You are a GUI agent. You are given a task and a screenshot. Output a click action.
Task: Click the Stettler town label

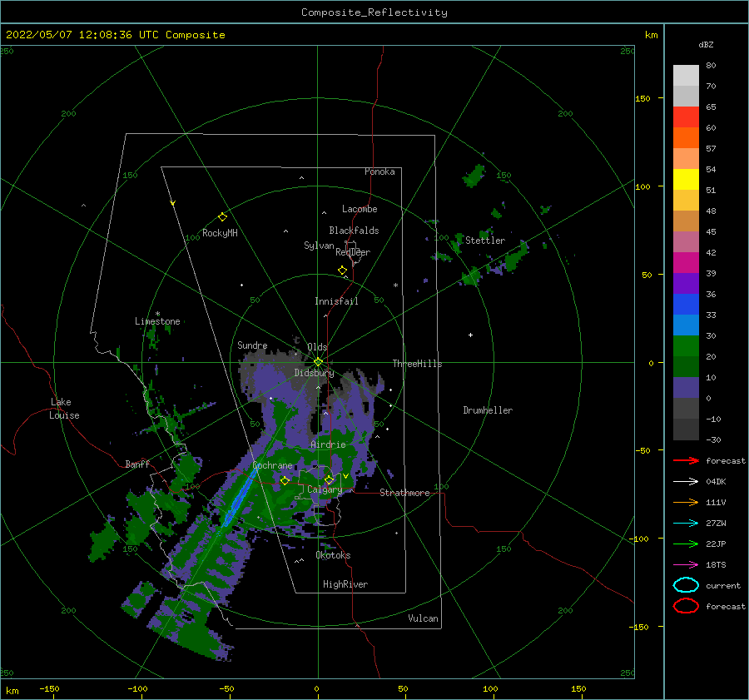[x=485, y=241]
